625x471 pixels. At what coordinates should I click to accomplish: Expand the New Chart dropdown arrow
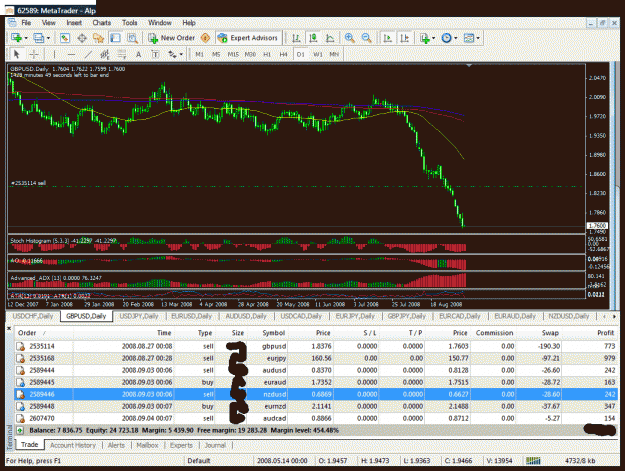coord(26,38)
